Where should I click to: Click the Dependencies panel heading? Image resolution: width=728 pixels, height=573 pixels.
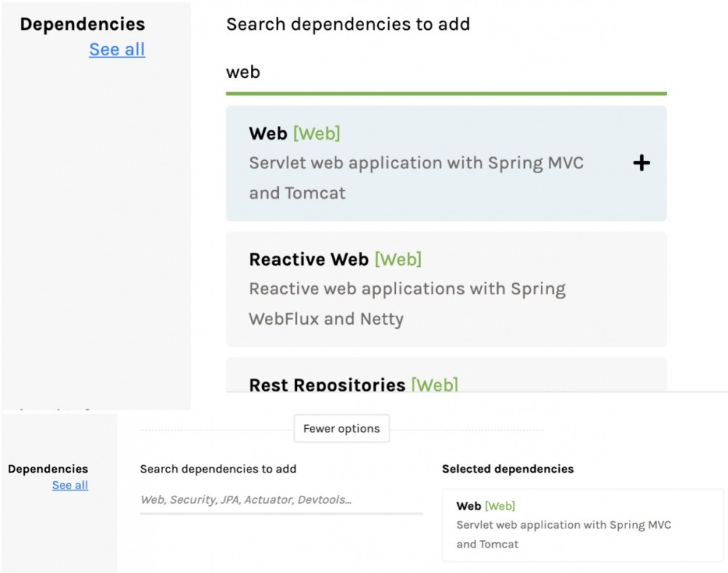(x=81, y=24)
